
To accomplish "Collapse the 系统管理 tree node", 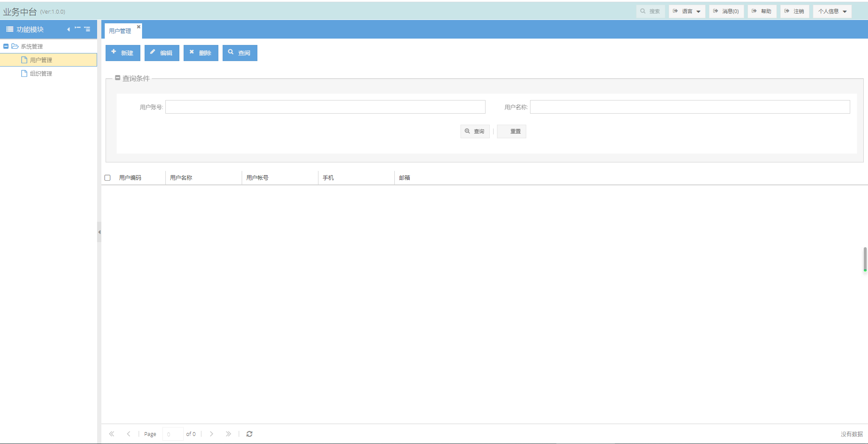I will click(x=6, y=46).
